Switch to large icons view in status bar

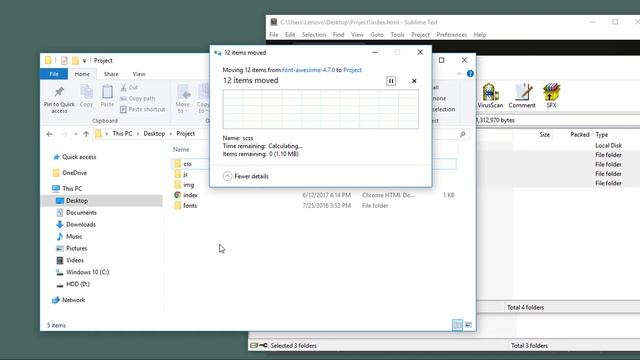pyautogui.click(x=468, y=325)
